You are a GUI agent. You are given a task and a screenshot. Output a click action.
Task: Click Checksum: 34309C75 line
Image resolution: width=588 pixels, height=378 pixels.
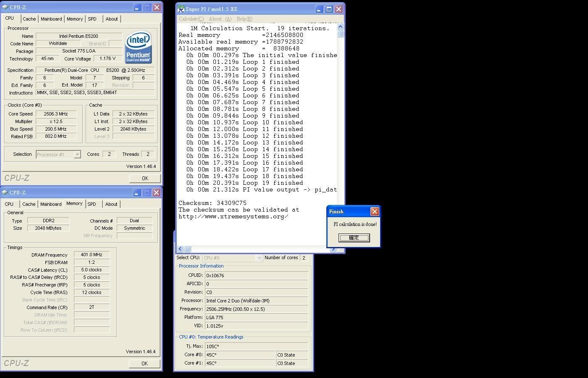point(213,203)
